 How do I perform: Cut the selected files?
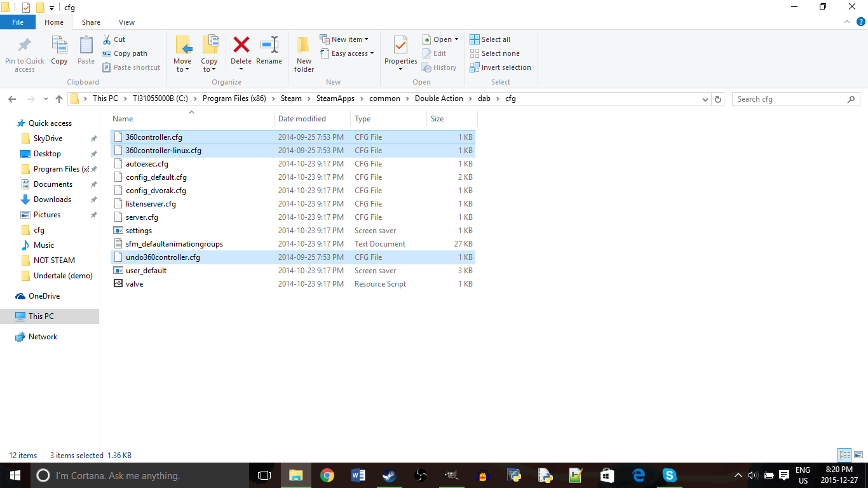pyautogui.click(x=114, y=39)
